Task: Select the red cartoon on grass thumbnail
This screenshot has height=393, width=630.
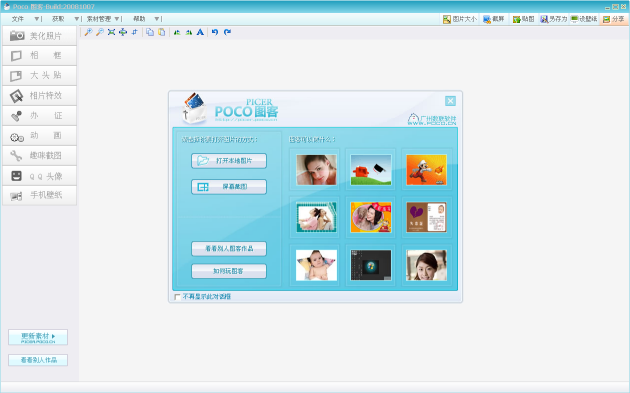Action: point(371,170)
